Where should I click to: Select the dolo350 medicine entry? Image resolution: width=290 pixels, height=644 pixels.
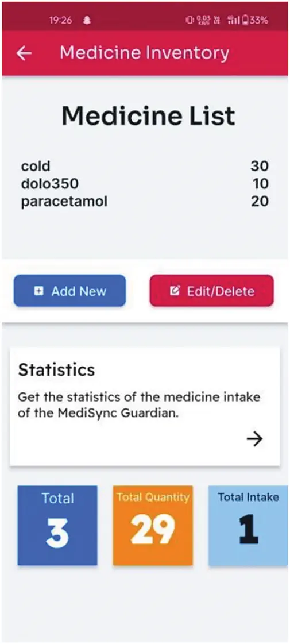coord(145,184)
